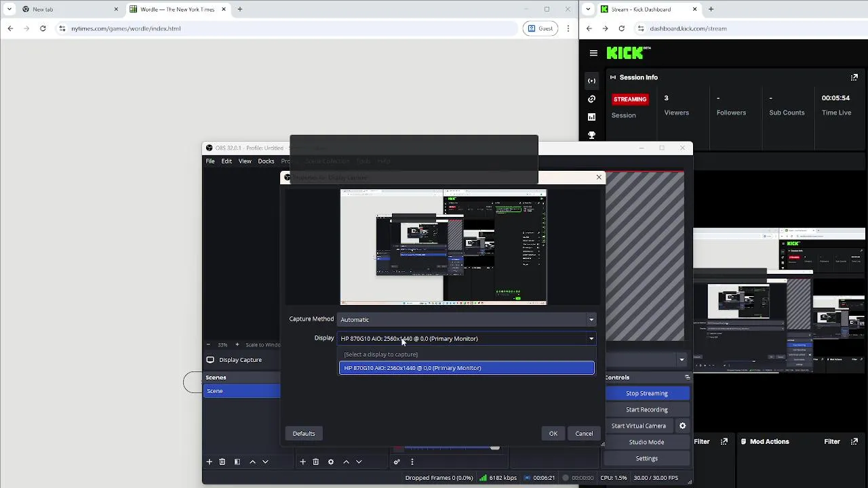Image resolution: width=868 pixels, height=488 pixels.
Task: Click display capture preview thumbnail in dialog
Action: (x=443, y=247)
